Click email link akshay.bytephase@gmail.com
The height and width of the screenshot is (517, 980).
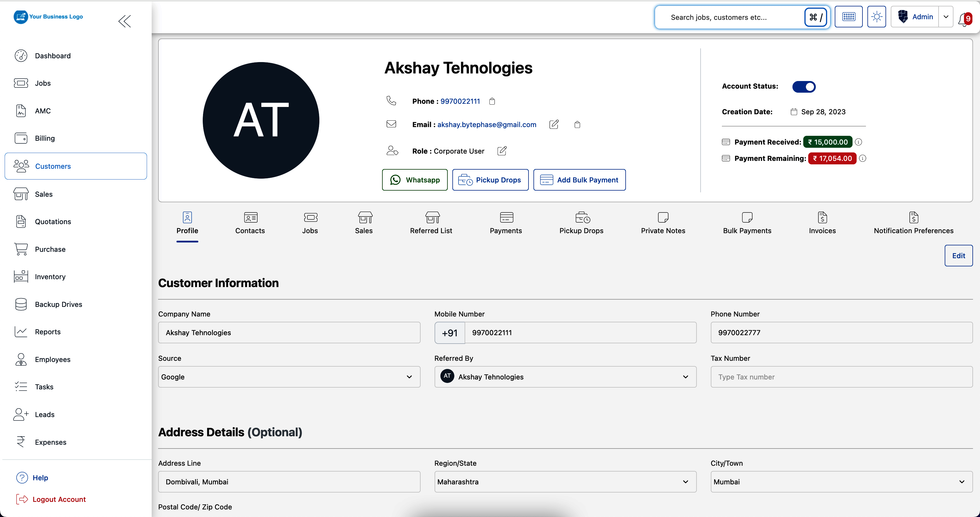487,124
